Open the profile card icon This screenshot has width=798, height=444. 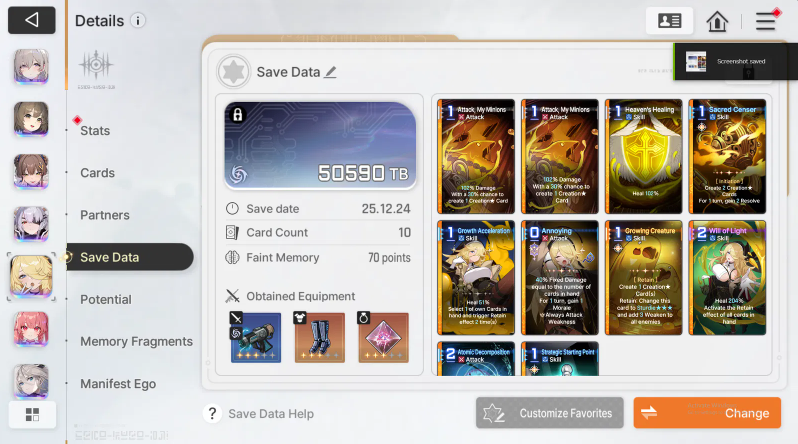point(669,21)
